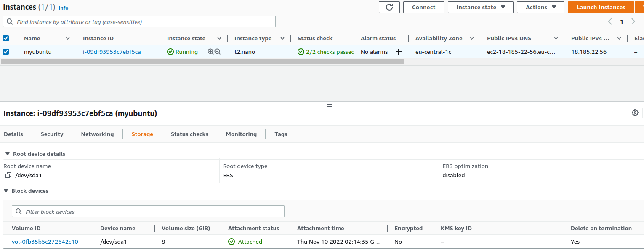Go to previous page arrow

click(610, 21)
